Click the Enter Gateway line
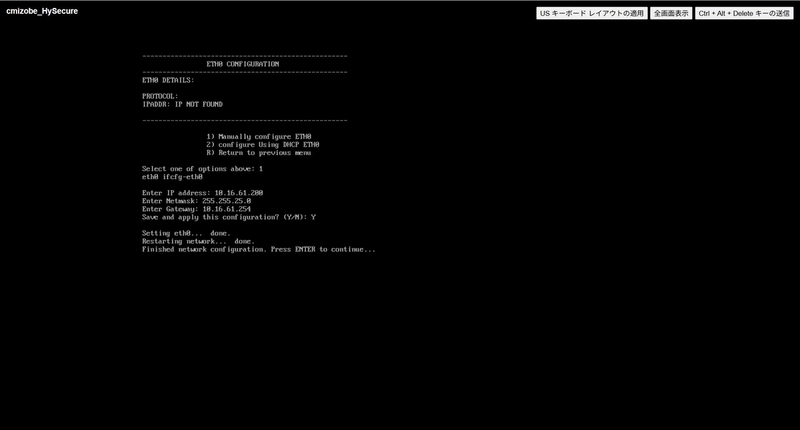The height and width of the screenshot is (430, 800). (x=196, y=209)
